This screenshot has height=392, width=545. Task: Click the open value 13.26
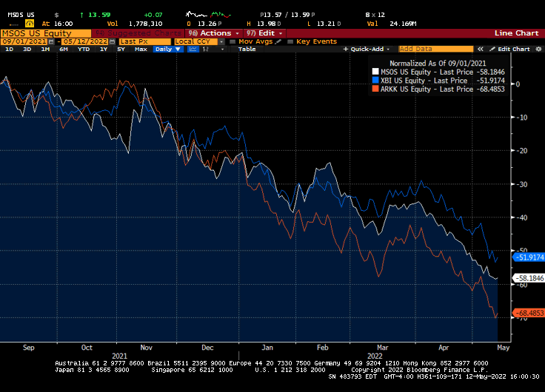point(207,24)
